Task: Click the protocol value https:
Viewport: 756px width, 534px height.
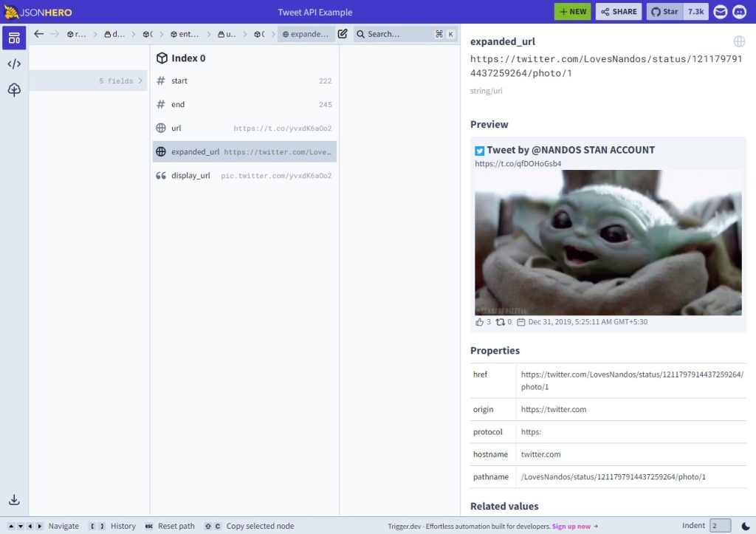Action: point(531,432)
